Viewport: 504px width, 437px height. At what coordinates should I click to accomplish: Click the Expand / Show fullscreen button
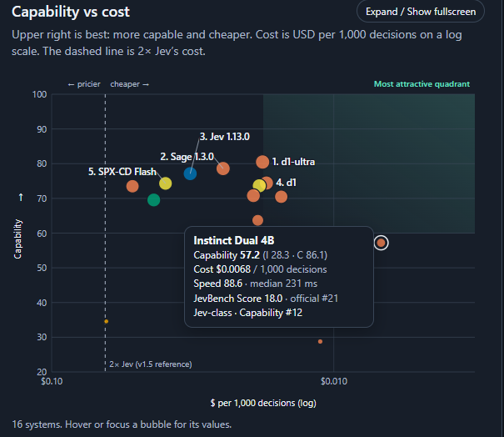pyautogui.click(x=421, y=12)
